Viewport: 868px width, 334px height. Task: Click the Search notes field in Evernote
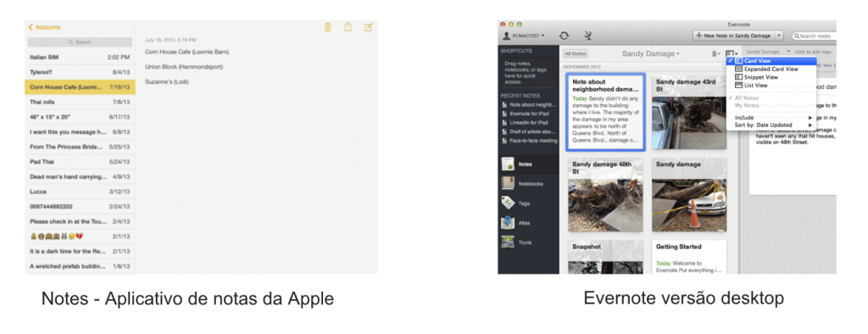[x=814, y=36]
